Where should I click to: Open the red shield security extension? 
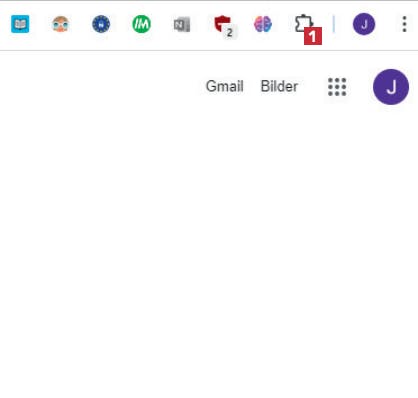[x=222, y=23]
